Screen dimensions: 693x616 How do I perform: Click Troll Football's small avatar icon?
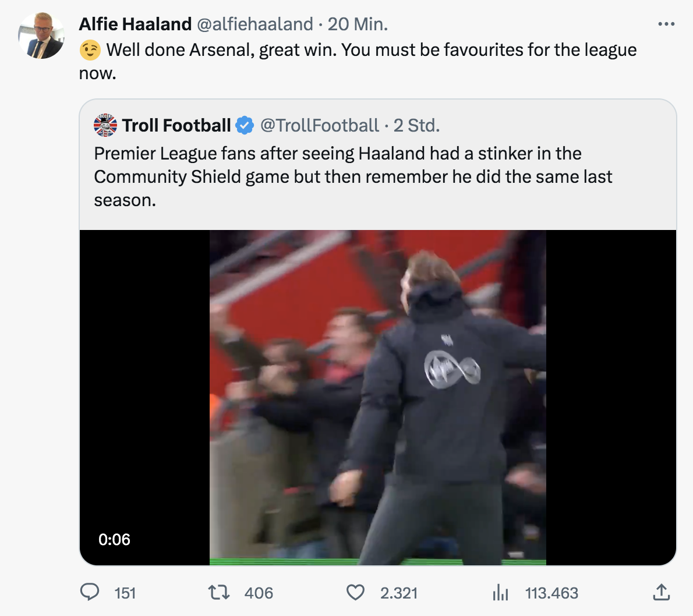click(x=105, y=125)
